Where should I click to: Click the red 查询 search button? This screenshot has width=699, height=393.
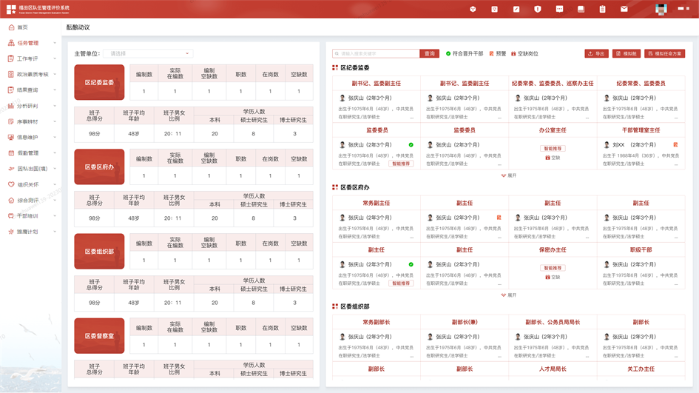[x=429, y=53]
